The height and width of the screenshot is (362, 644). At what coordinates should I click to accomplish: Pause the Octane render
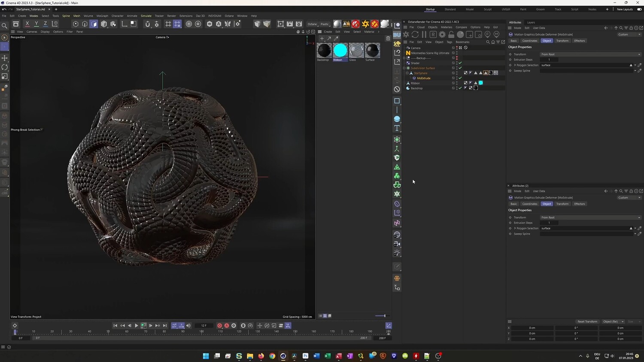click(424, 34)
